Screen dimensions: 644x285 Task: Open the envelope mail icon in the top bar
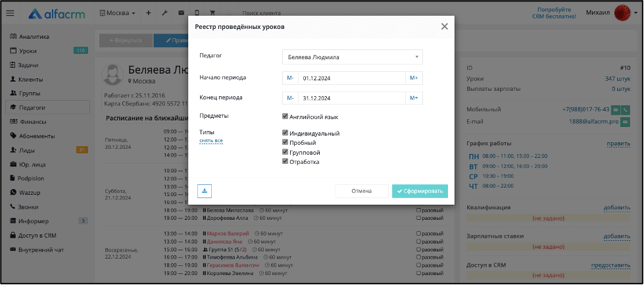click(181, 13)
